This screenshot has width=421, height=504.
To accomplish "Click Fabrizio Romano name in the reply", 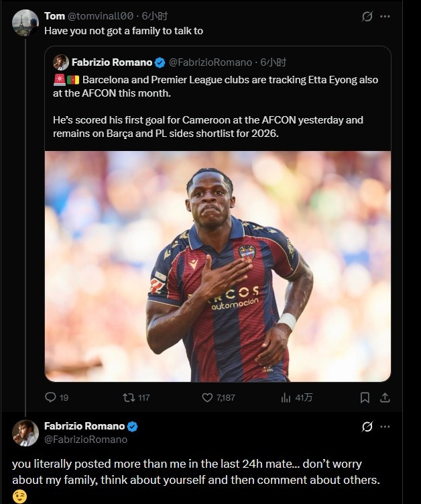I will coord(84,426).
